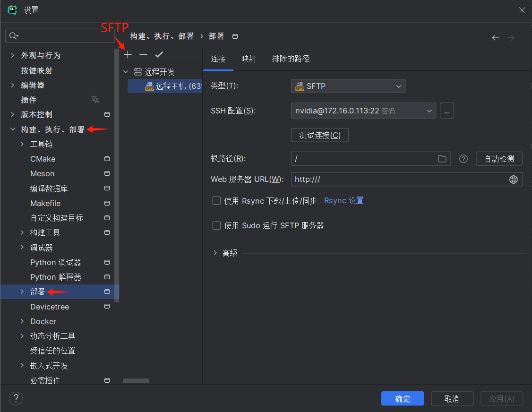Click the SFTP icon of 远程主机 entry

tap(149, 86)
